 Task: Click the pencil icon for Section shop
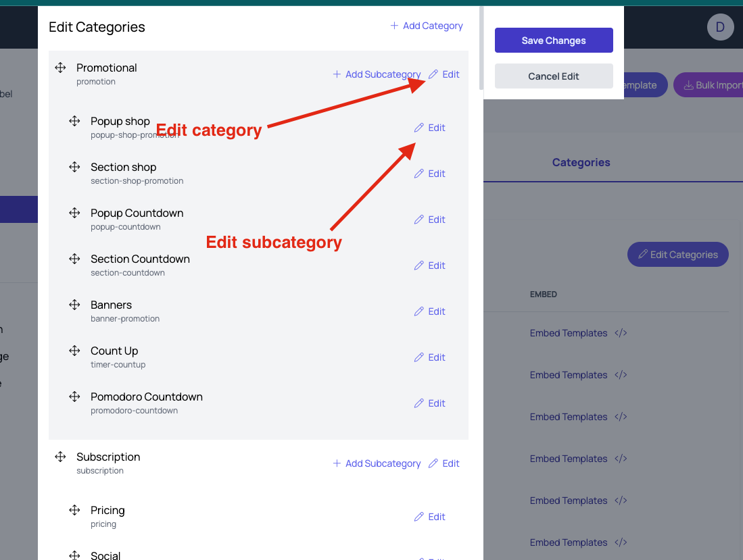pos(419,174)
